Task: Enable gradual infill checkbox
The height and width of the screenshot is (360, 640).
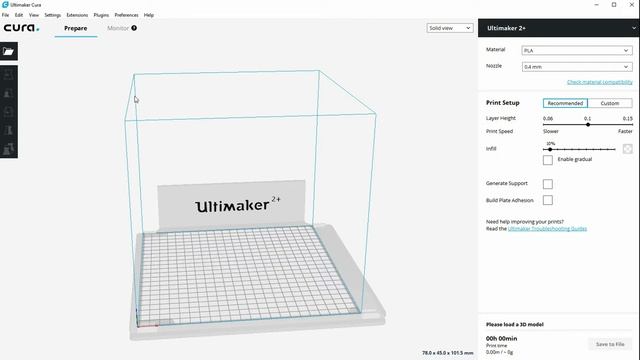Action: (x=548, y=160)
